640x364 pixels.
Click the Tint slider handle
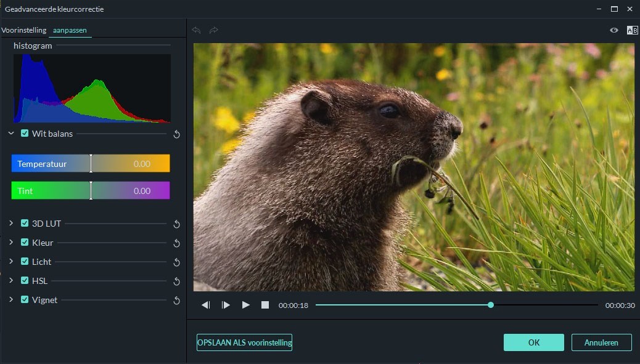click(91, 190)
